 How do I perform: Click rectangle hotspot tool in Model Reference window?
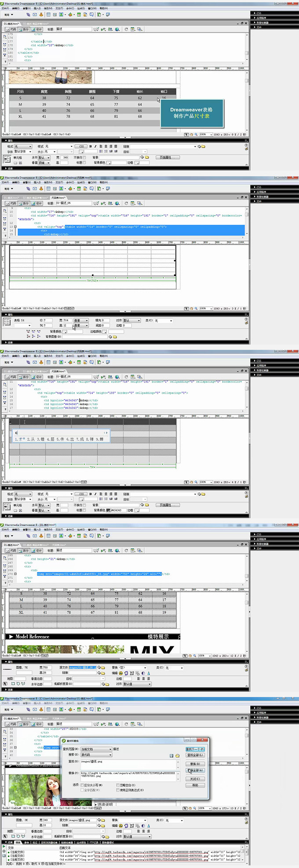[x=13, y=683]
